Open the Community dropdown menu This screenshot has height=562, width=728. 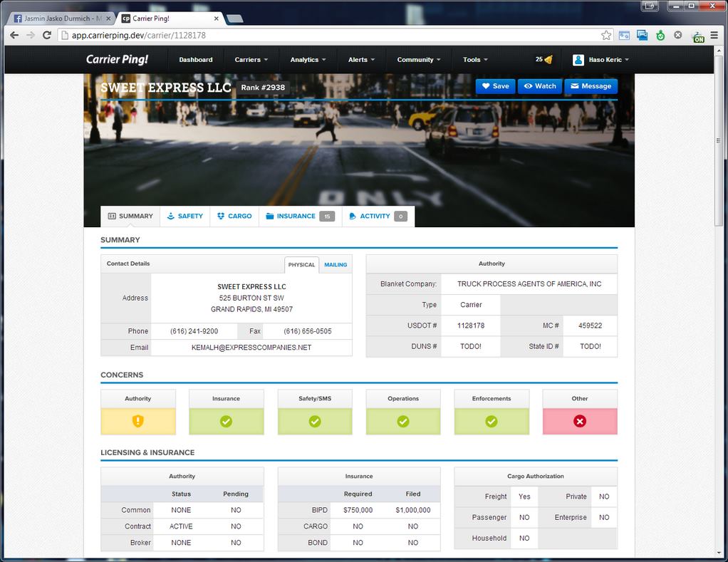(419, 59)
